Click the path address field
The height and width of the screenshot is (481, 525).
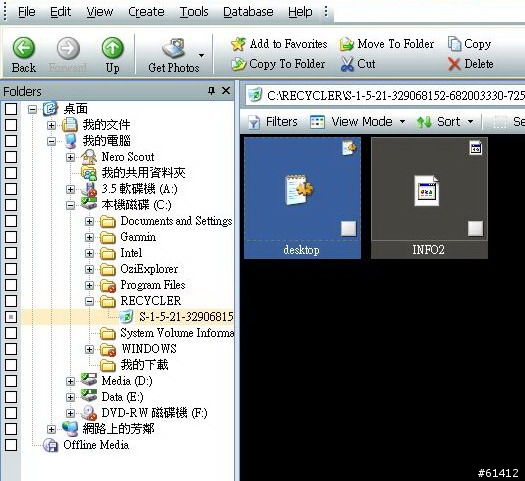tap(385, 96)
